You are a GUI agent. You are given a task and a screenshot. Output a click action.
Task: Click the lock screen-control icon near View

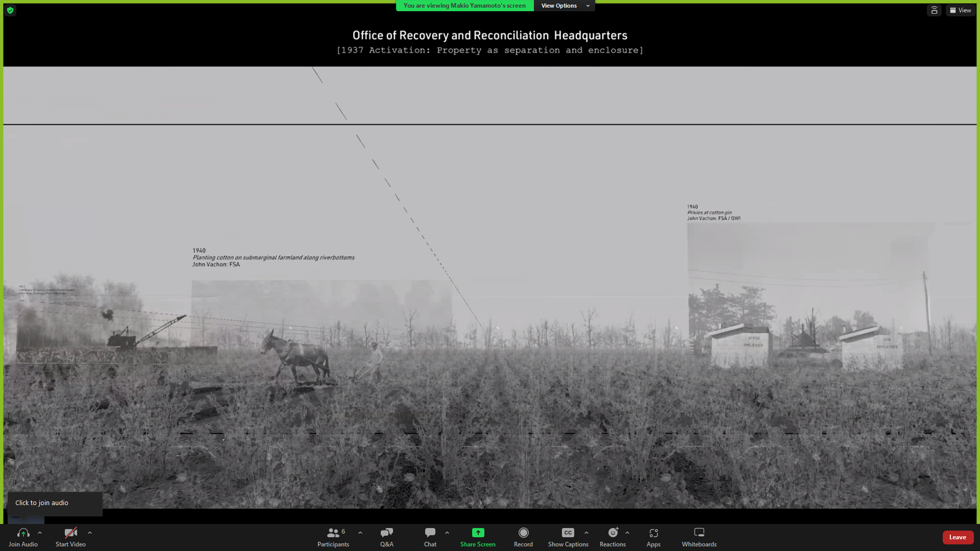[x=934, y=10]
